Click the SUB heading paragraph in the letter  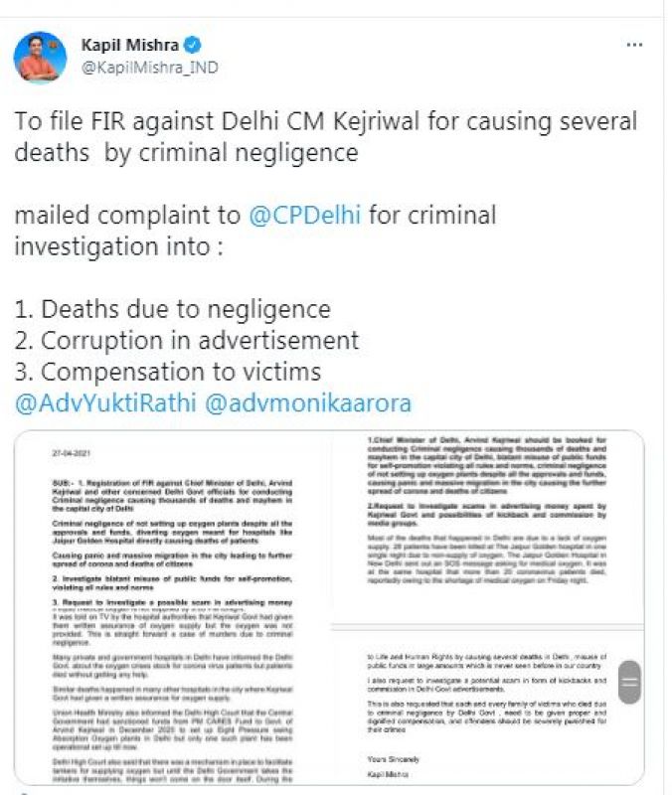click(172, 495)
